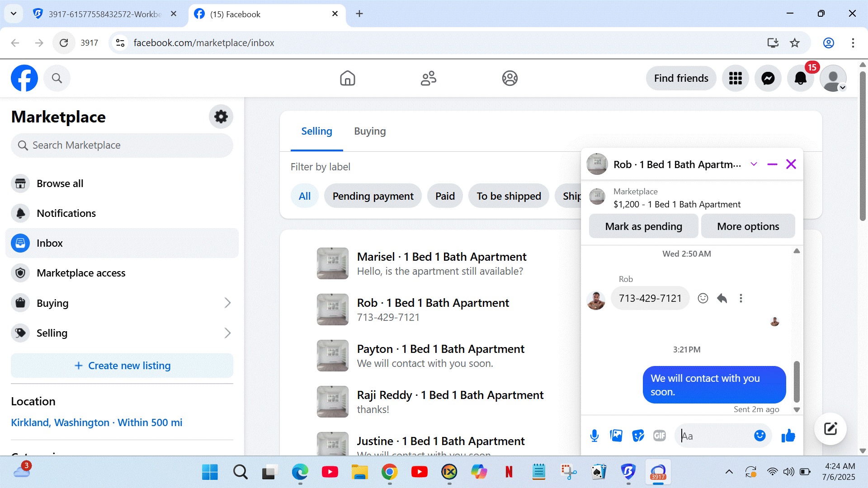Attach a file using photo icon

(616, 436)
